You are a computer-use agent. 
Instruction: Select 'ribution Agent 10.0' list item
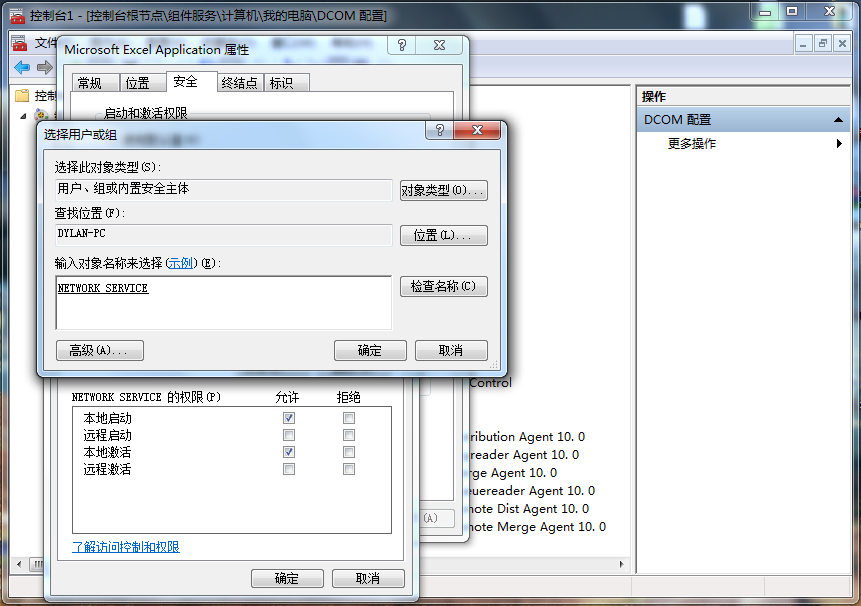[x=527, y=437]
